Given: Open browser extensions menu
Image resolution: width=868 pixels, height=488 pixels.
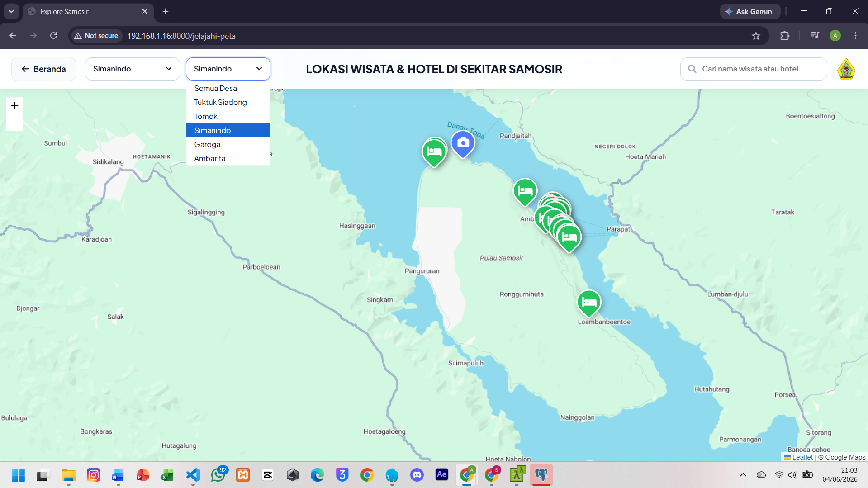Looking at the screenshot, I should point(785,36).
